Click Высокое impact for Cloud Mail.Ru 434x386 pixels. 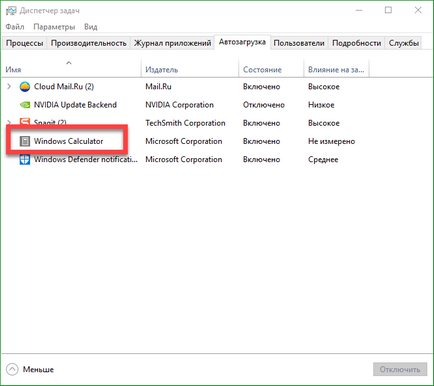(324, 87)
